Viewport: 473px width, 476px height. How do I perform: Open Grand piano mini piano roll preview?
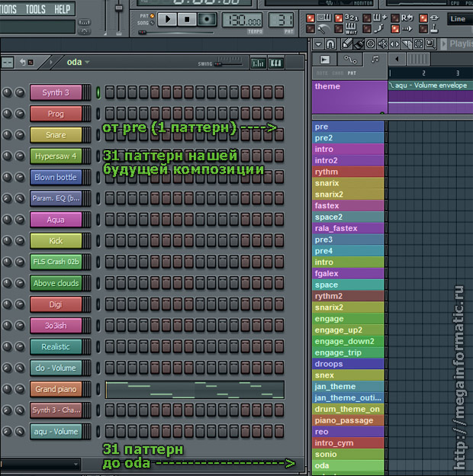(195, 390)
